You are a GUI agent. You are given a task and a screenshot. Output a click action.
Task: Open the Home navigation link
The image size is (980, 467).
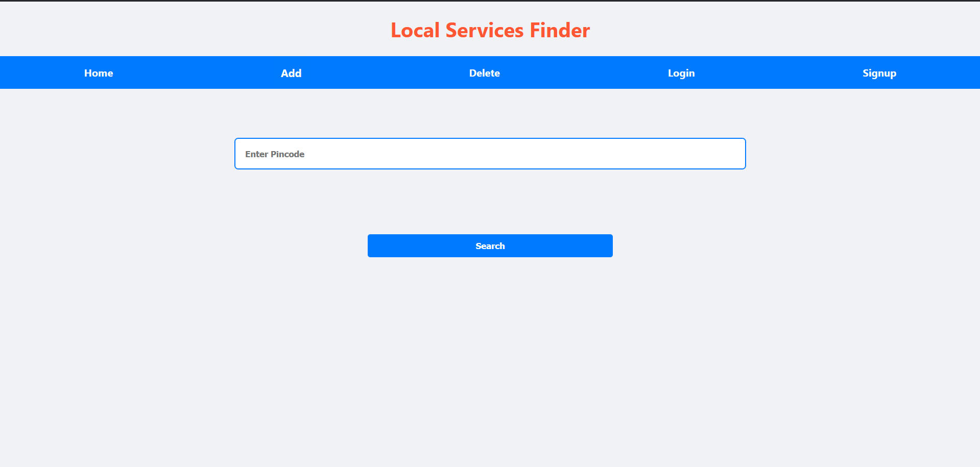point(99,73)
